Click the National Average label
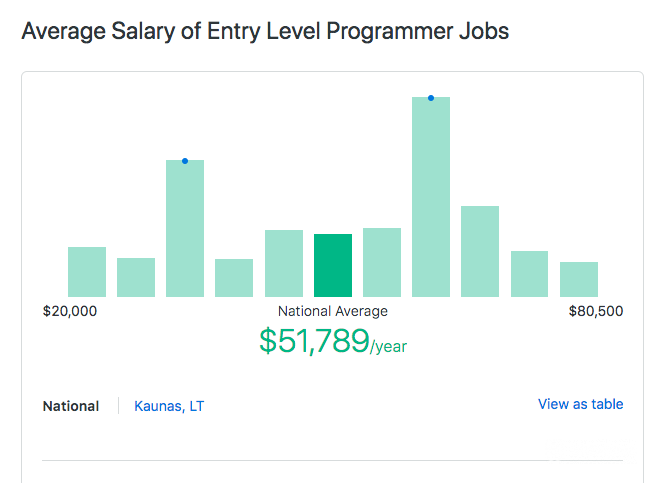Screen dimensions: 663x483 333,311
